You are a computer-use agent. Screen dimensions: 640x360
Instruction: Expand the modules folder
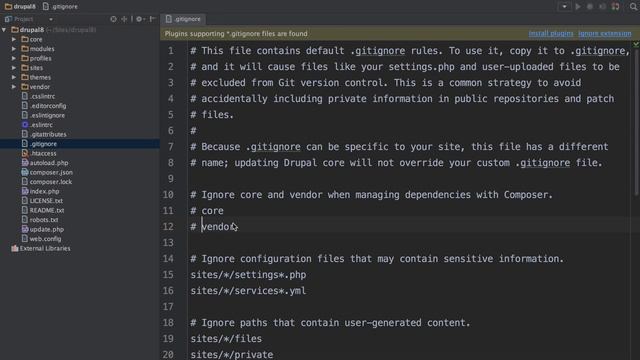[x=14, y=49]
